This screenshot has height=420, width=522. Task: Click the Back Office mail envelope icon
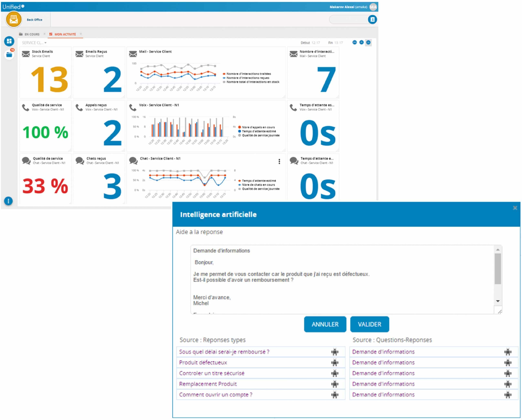[x=13, y=19]
